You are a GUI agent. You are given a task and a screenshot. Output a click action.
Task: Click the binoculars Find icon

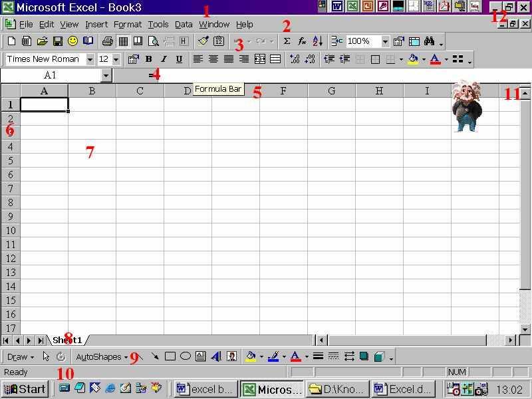click(430, 41)
